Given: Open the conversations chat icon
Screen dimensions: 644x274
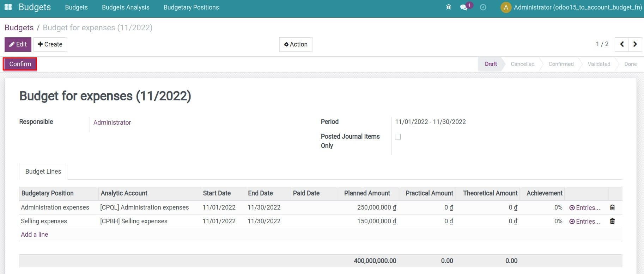Looking at the screenshot, I should click(464, 7).
